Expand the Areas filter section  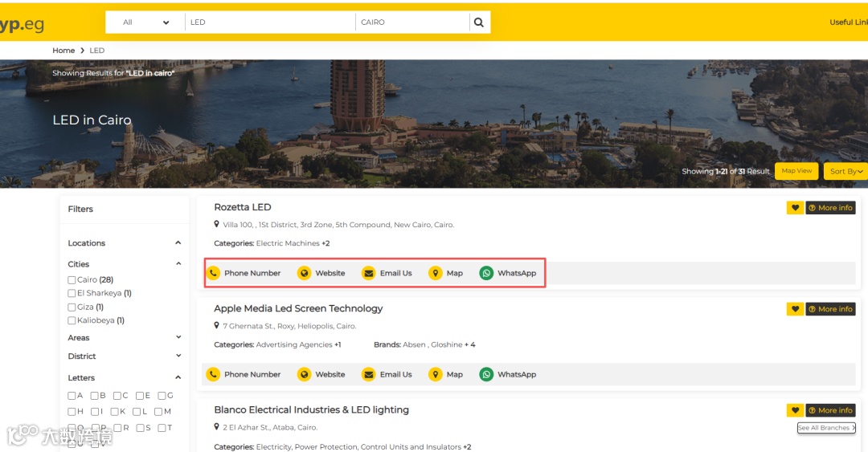click(178, 337)
